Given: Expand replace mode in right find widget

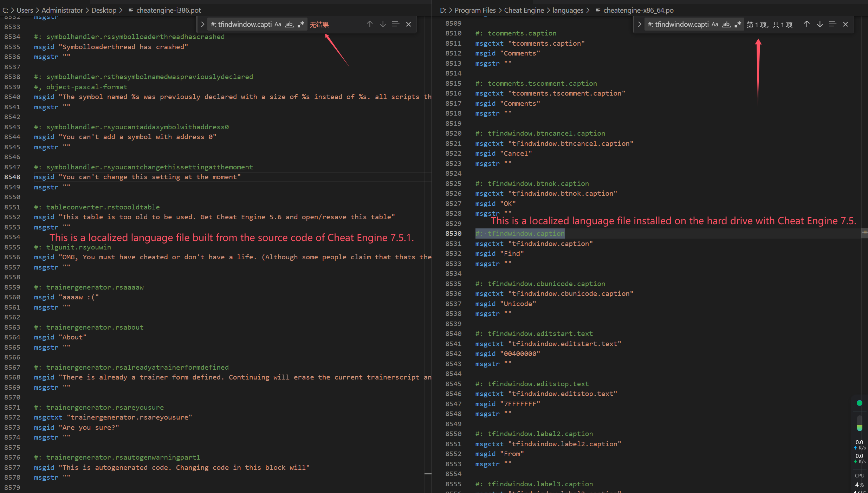Looking at the screenshot, I should pos(640,24).
